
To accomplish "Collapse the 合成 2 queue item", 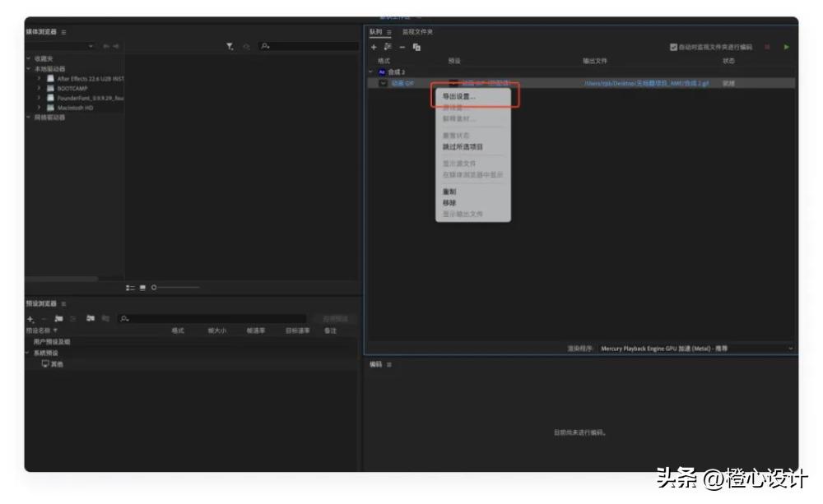I will point(370,72).
